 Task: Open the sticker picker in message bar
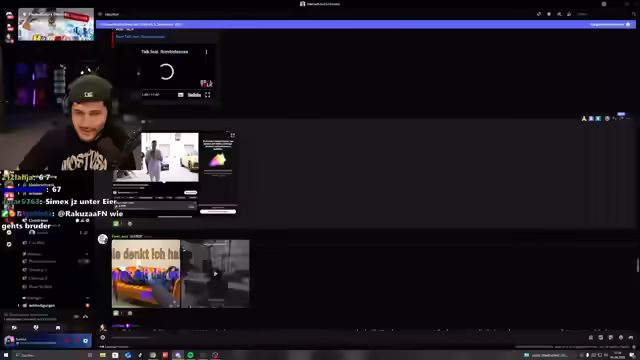(x=611, y=338)
